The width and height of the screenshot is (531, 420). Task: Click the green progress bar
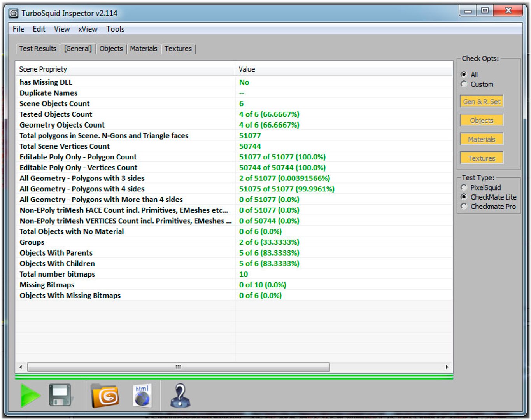pyautogui.click(x=234, y=376)
